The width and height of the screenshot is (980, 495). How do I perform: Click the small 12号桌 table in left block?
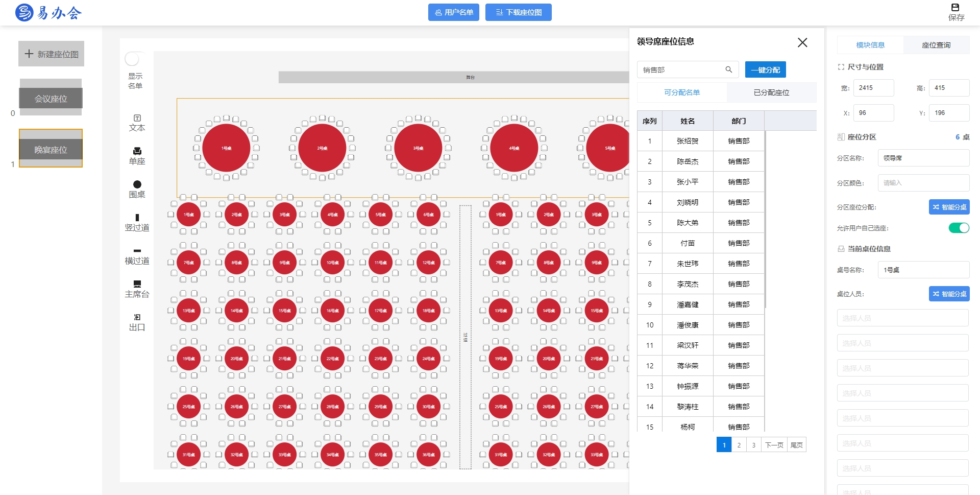coord(428,263)
